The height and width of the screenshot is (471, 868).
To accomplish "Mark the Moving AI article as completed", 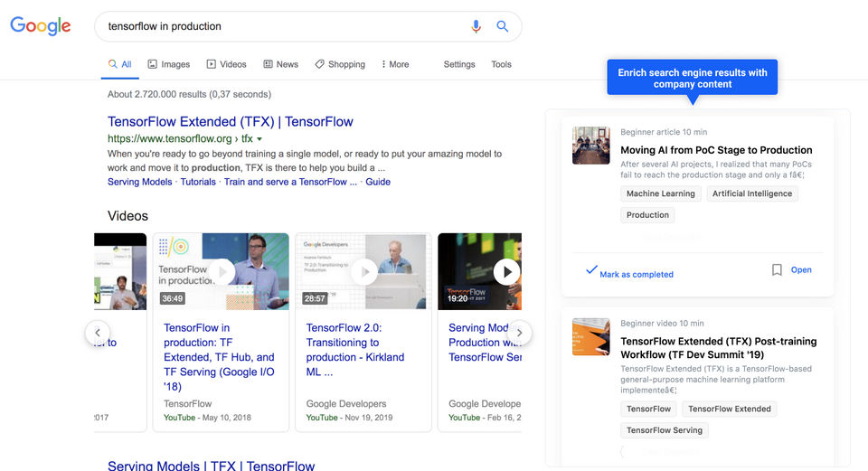I will (x=630, y=272).
